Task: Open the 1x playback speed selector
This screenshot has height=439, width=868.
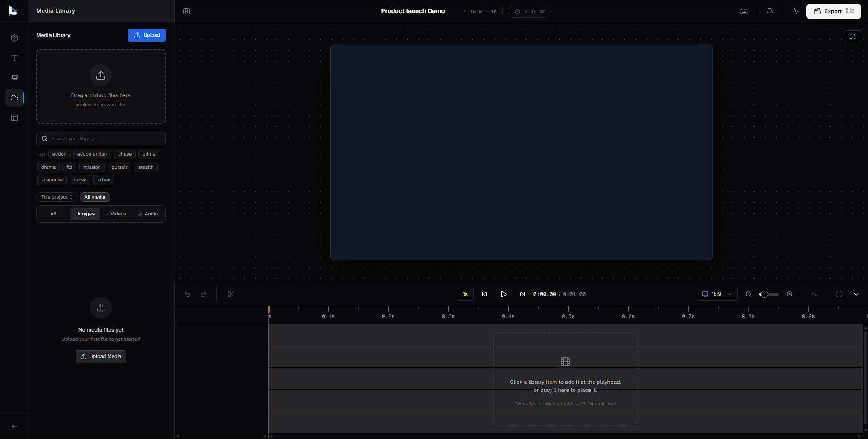Action: point(465,294)
